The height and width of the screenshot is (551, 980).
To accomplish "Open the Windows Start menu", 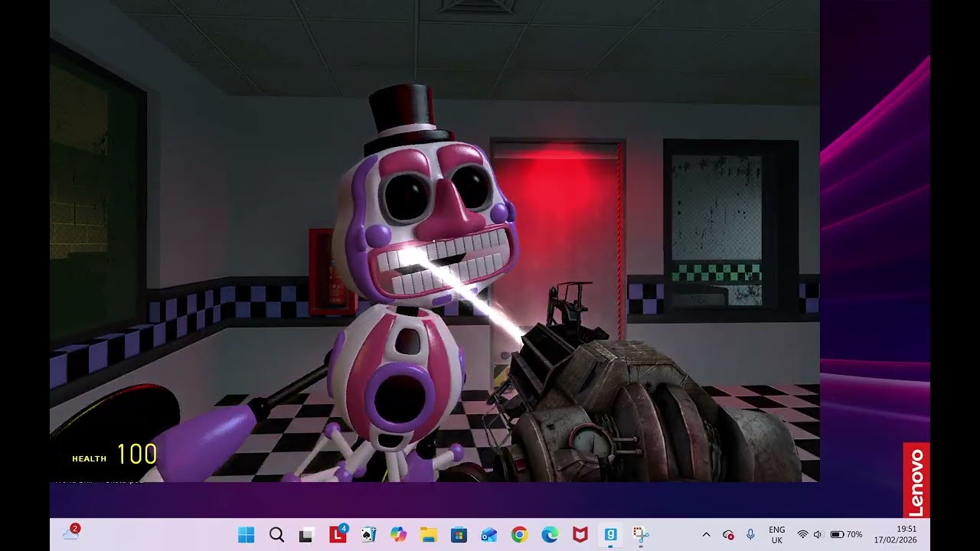I will tap(246, 535).
